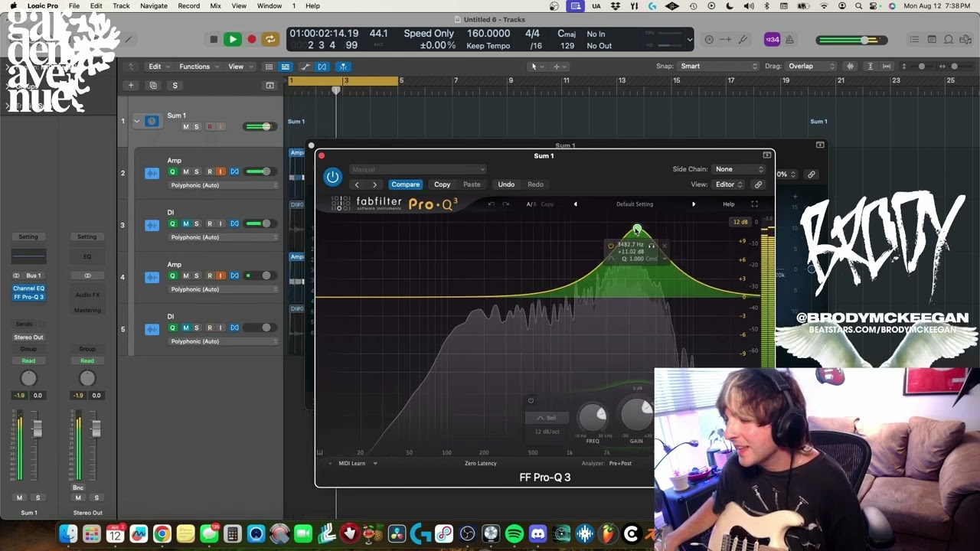Open the Window menu
Image resolution: width=980 pixels, height=551 pixels.
[269, 6]
